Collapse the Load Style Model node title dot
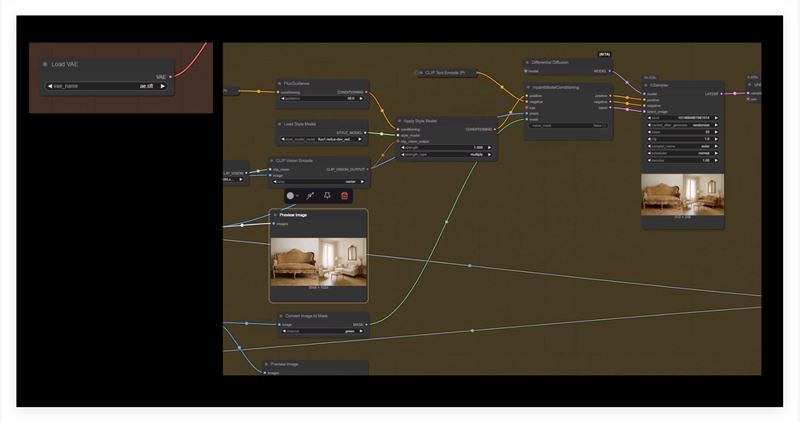Viewport: 800px width, 422px height. 279,124
